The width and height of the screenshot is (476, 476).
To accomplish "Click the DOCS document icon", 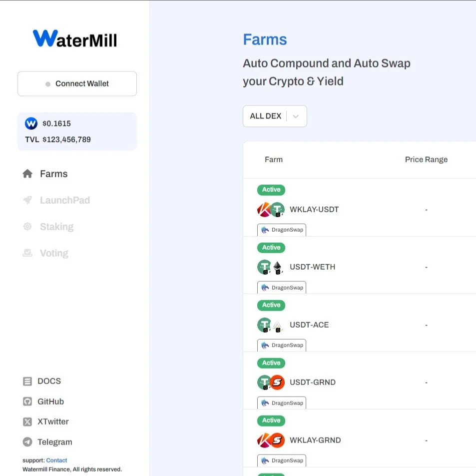I will click(x=27, y=381).
